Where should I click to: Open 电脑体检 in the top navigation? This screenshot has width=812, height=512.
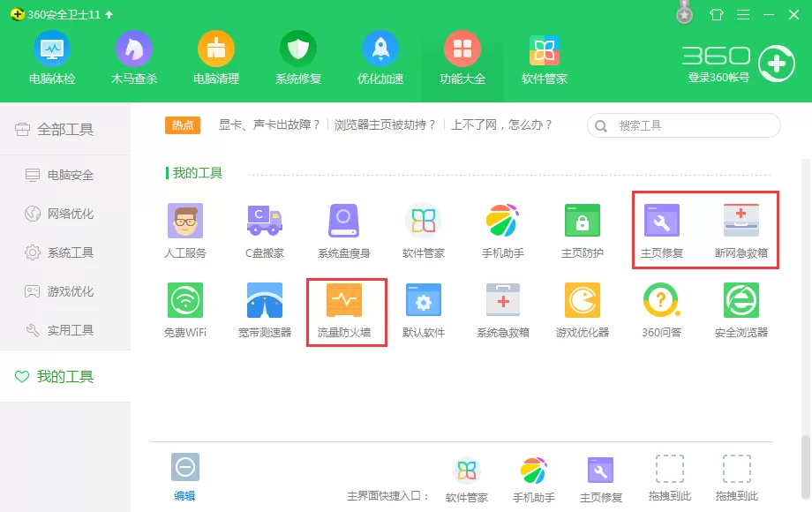tap(52, 58)
